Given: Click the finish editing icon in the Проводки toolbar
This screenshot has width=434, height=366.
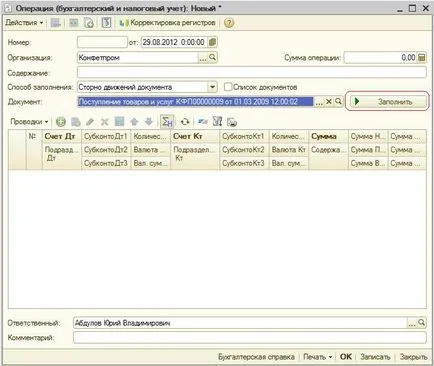Looking at the screenshot, I should [x=119, y=122].
